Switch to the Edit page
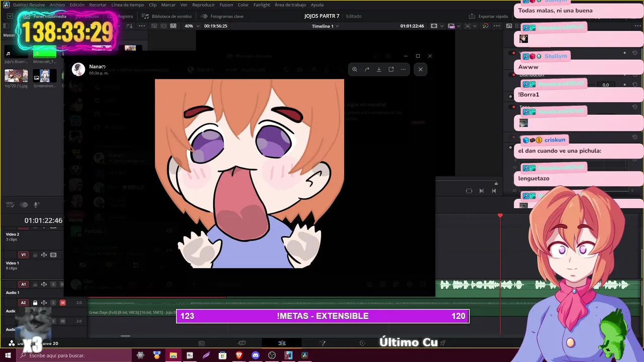644x362 pixels. pyautogui.click(x=282, y=343)
